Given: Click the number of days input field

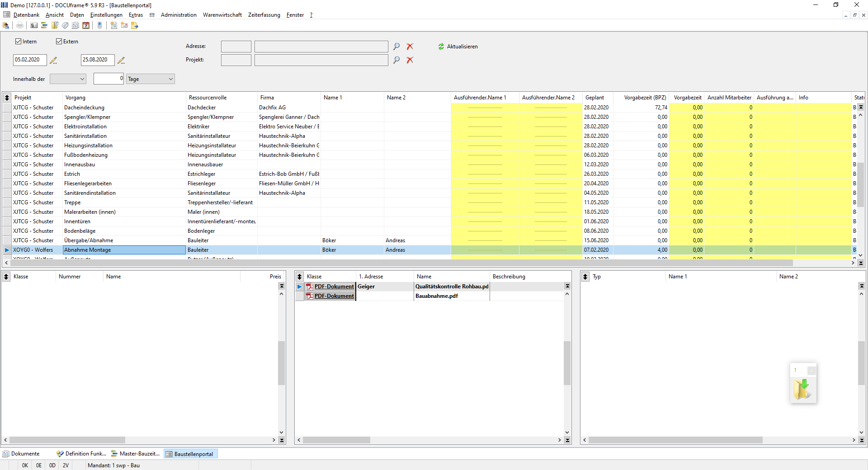Looking at the screenshot, I should pyautogui.click(x=108, y=79).
